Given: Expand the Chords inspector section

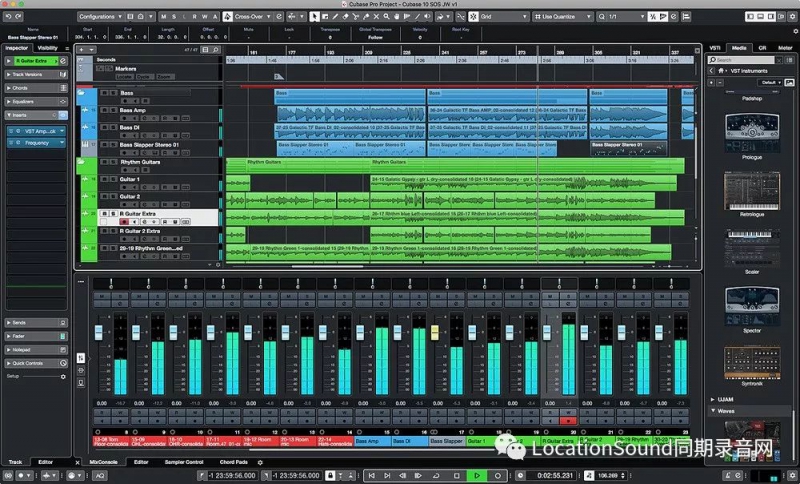Looking at the screenshot, I should [36, 88].
